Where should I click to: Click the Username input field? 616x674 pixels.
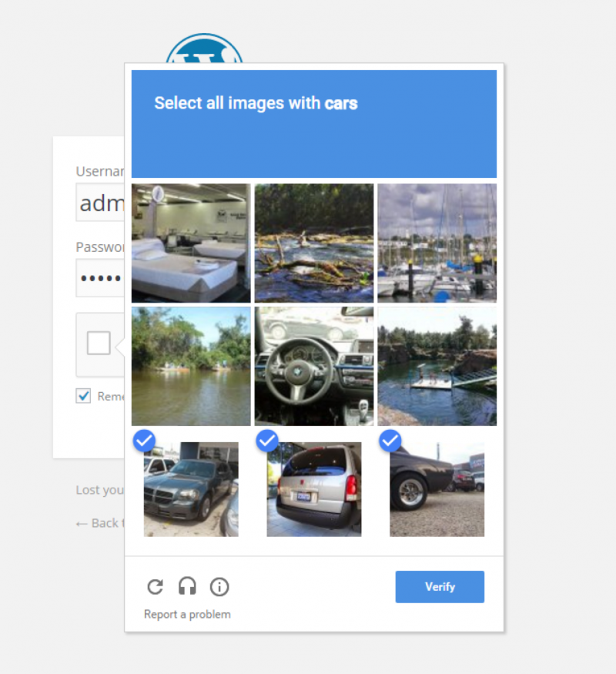coord(101,202)
